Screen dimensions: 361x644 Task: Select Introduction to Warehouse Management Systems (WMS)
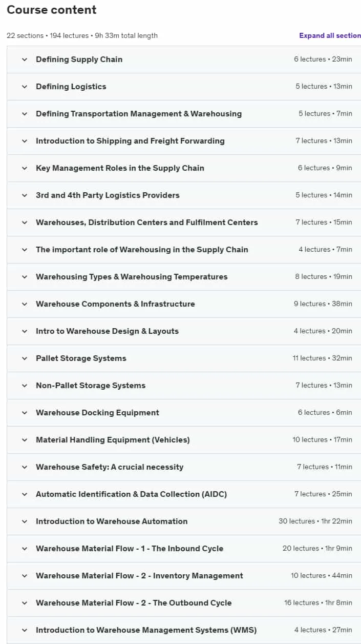click(184, 630)
